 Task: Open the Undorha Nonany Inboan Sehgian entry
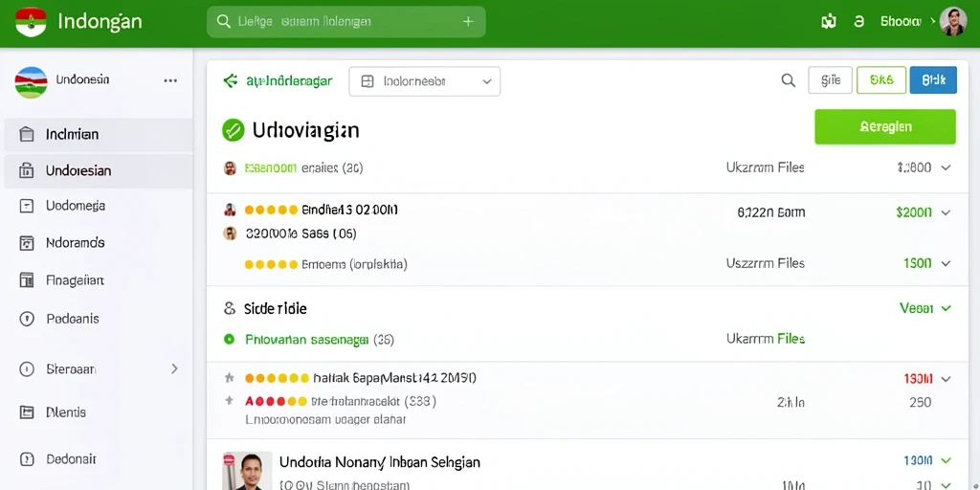click(x=379, y=462)
